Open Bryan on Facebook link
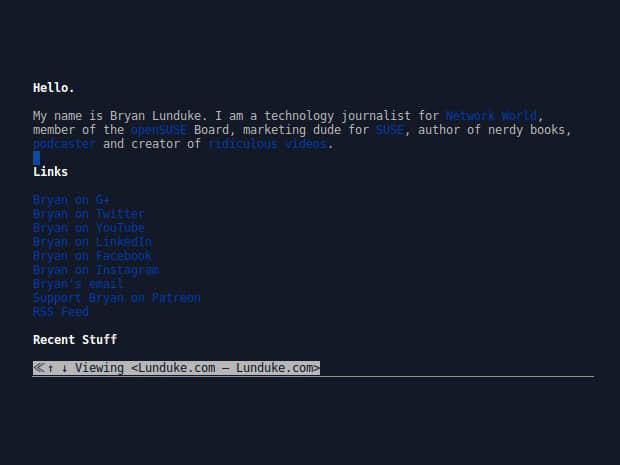The height and width of the screenshot is (465, 620). 92,256
